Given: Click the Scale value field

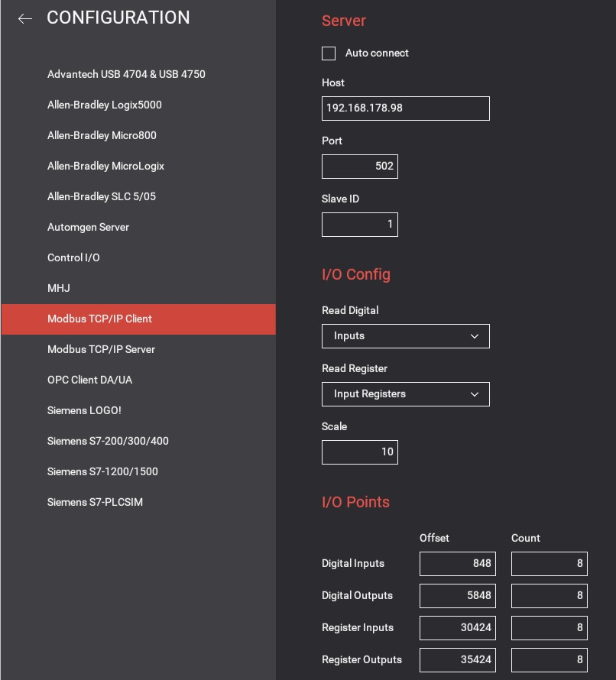Looking at the screenshot, I should point(359,452).
